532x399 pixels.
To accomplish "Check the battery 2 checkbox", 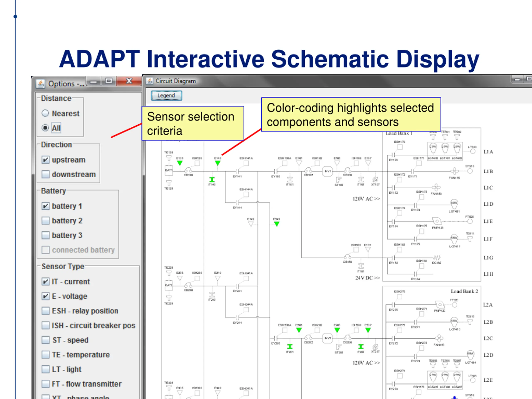I will point(45,220).
